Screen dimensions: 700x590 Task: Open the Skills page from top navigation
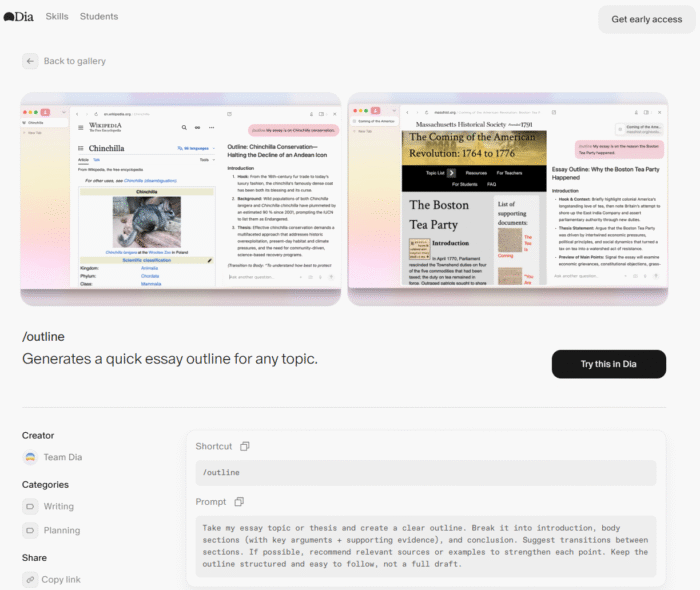coord(57,17)
